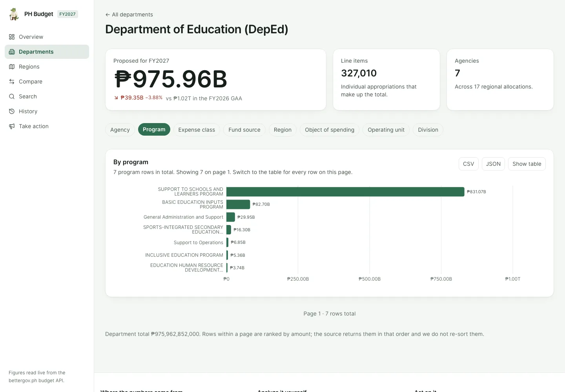Image resolution: width=565 pixels, height=392 pixels.
Task: Click the Search magnifier icon
Action: 12,96
